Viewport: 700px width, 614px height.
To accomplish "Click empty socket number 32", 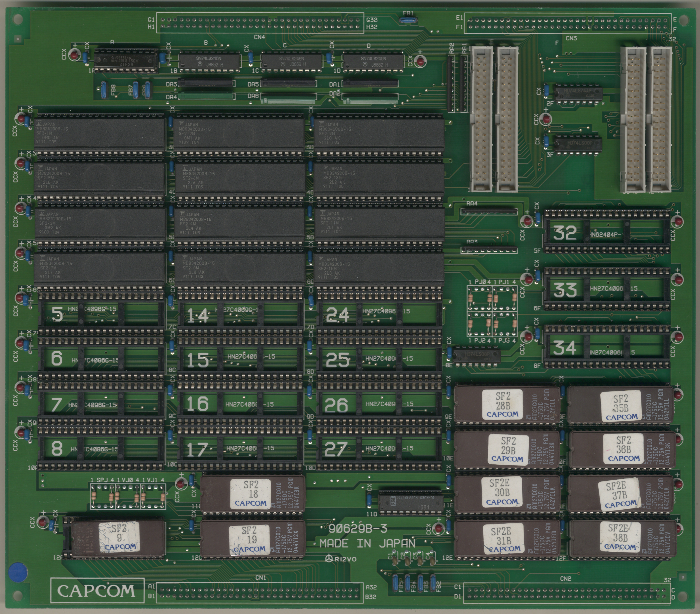I will pos(607,232).
